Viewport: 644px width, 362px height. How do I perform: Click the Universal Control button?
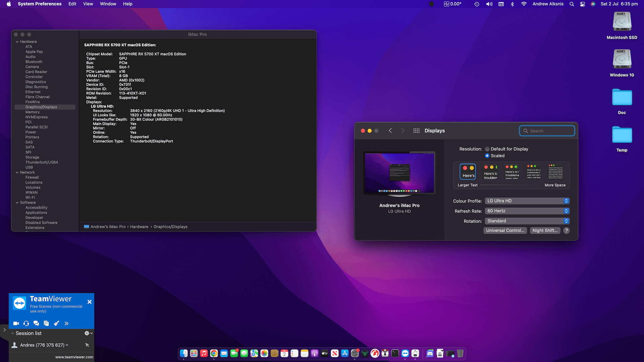(505, 230)
